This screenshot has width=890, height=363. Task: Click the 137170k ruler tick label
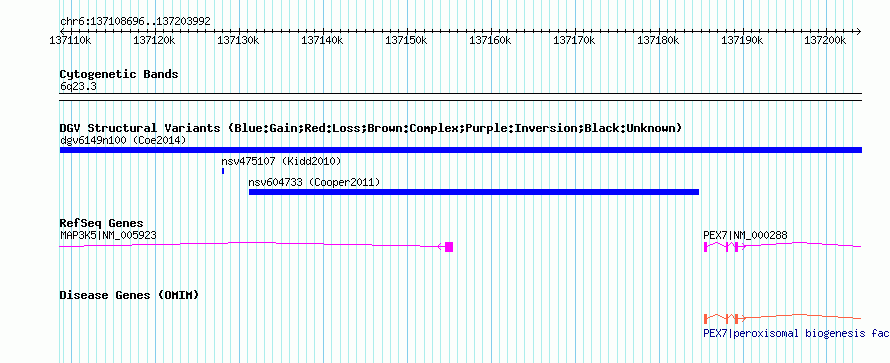point(574,41)
